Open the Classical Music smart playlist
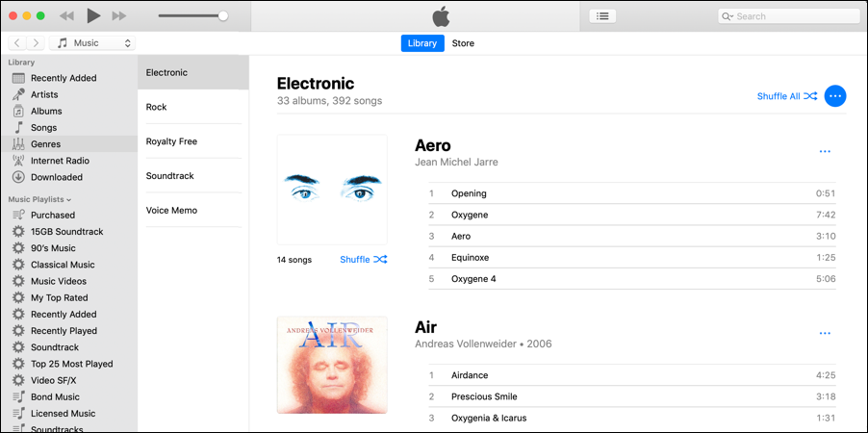This screenshot has height=433, width=868. (x=69, y=265)
